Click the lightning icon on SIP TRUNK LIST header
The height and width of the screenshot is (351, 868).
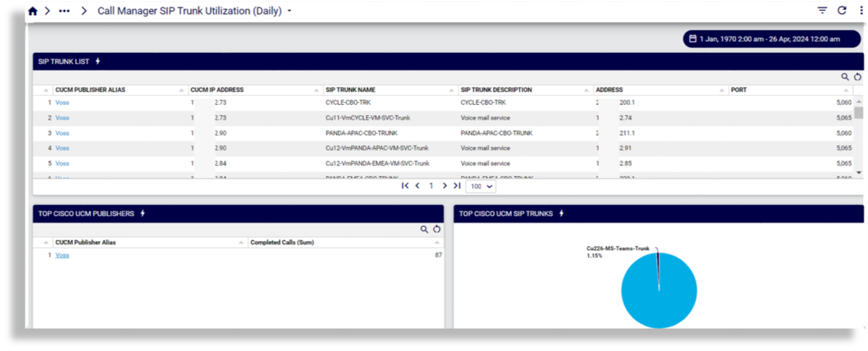97,61
